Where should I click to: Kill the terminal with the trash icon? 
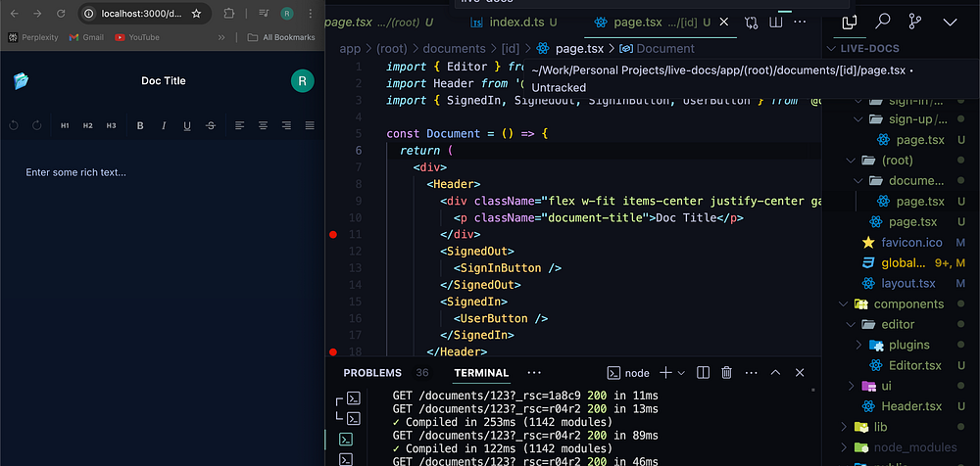727,372
